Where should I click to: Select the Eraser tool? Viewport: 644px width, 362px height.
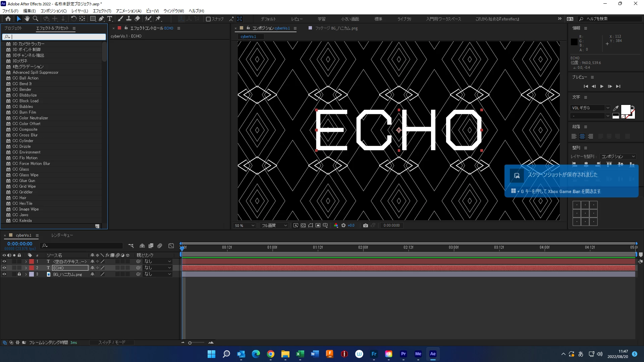tap(138, 19)
